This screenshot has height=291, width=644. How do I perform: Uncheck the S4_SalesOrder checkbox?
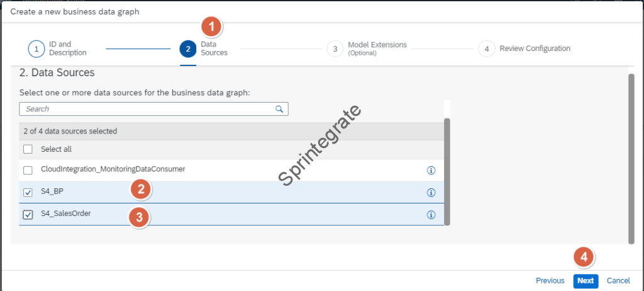(28, 215)
